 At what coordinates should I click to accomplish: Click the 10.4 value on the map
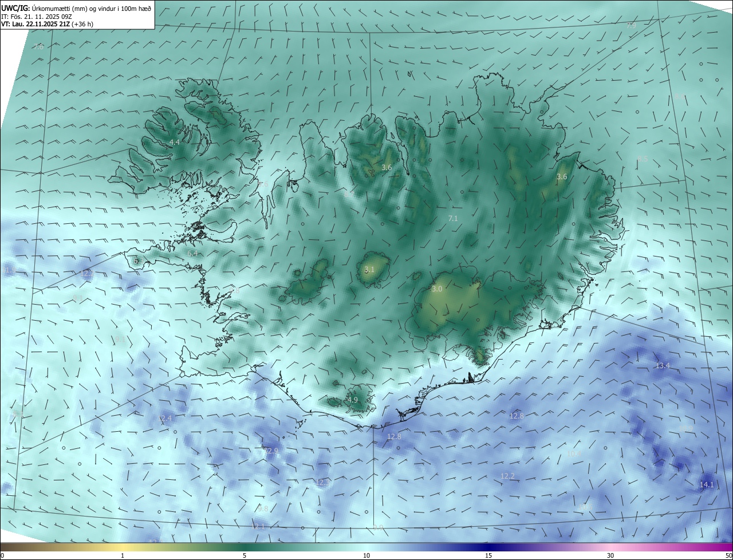pyautogui.click(x=574, y=453)
